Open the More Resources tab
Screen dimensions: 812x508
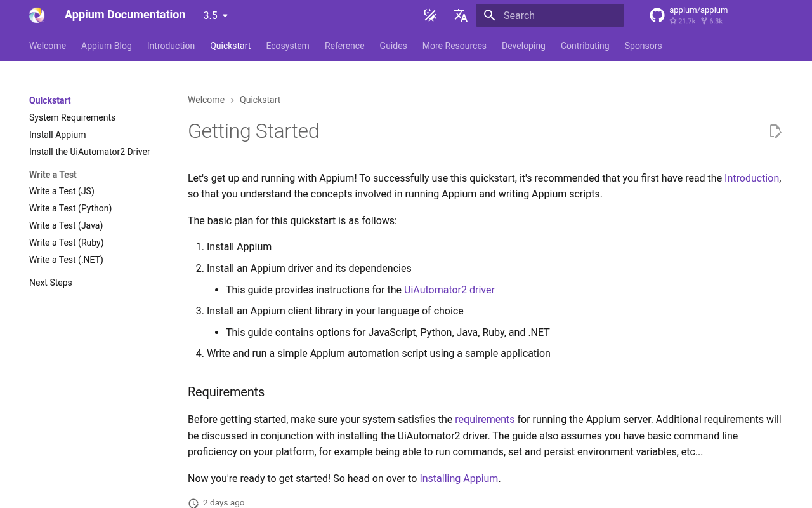tap(454, 46)
